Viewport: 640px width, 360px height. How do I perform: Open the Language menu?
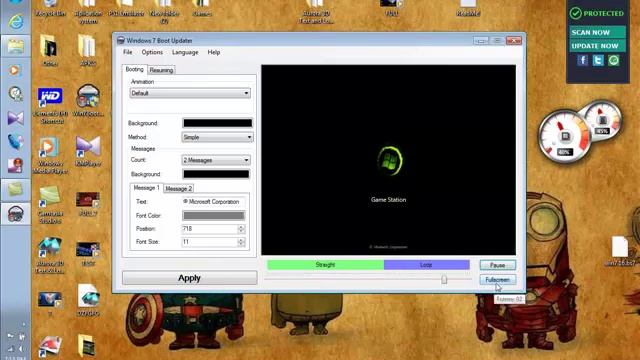click(x=185, y=52)
